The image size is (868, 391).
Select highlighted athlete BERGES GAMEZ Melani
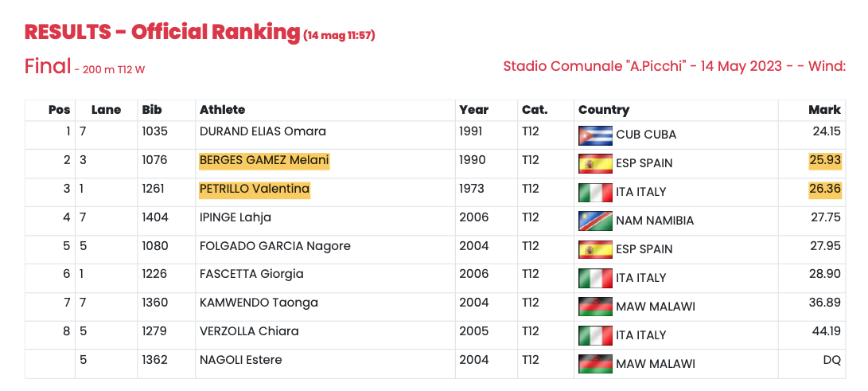click(264, 161)
